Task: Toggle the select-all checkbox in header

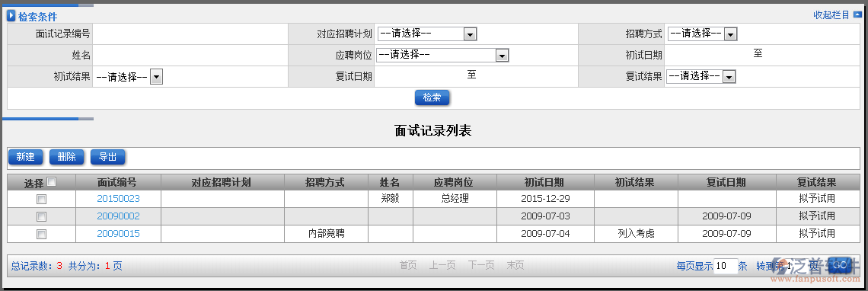Action: click(x=52, y=181)
